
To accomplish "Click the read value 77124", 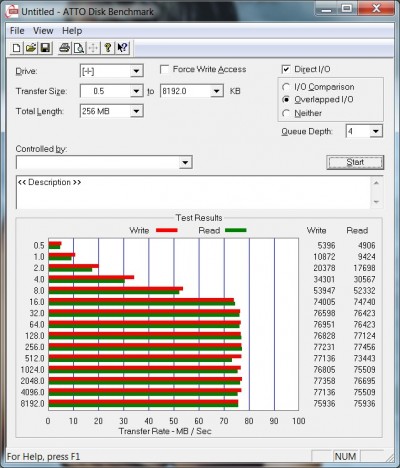I will 364,336.
